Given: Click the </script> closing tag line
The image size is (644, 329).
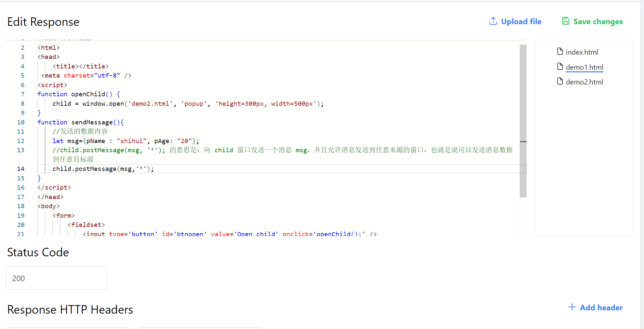Looking at the screenshot, I should point(54,188).
